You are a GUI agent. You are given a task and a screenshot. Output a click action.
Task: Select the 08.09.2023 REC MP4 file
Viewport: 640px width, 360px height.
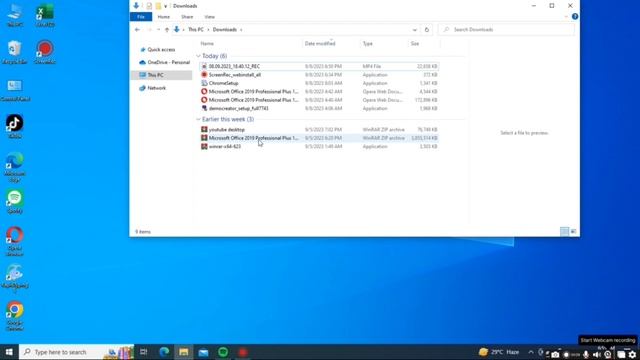point(319,66)
